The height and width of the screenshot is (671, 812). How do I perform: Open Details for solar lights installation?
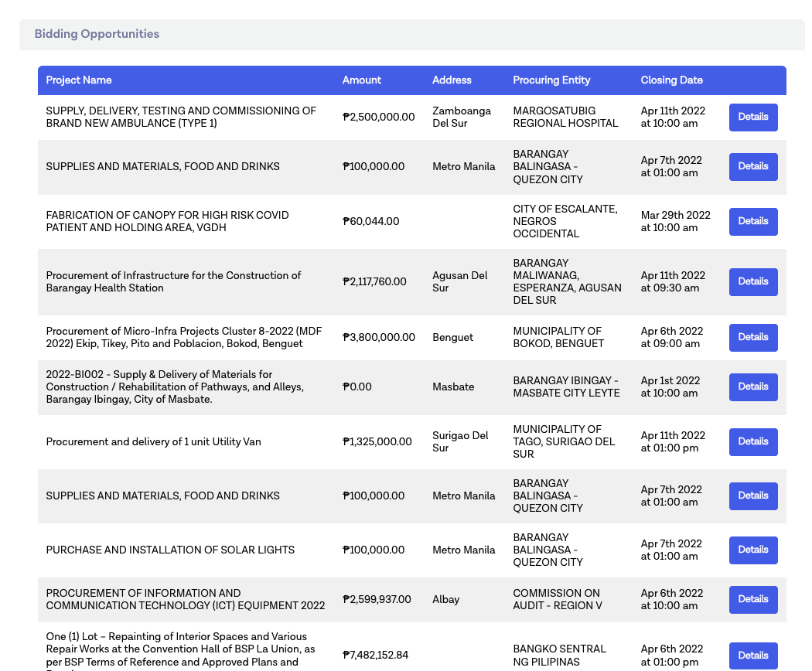point(752,550)
